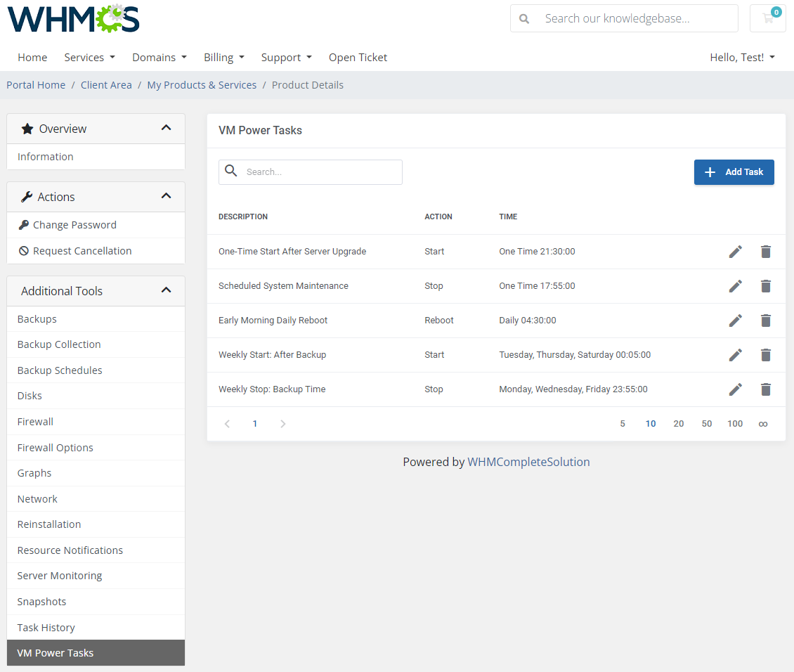
Task: Delete the Scheduled System Maintenance task
Action: (x=766, y=286)
